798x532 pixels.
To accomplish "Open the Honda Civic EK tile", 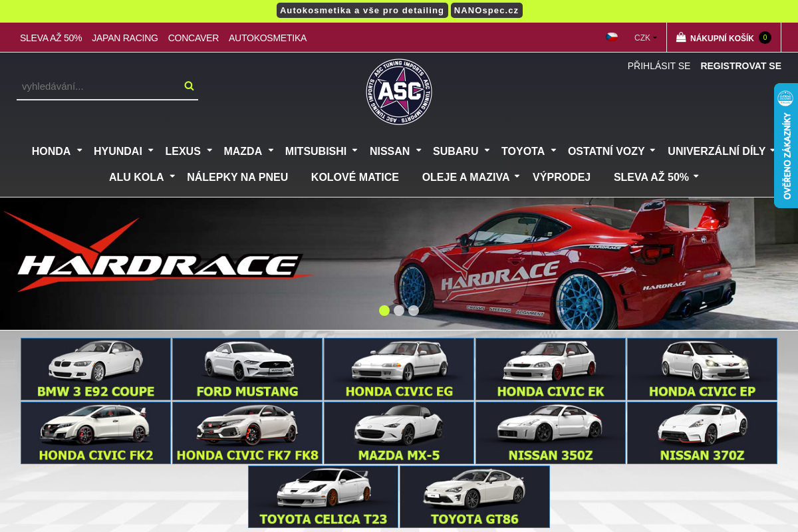I will (x=551, y=369).
